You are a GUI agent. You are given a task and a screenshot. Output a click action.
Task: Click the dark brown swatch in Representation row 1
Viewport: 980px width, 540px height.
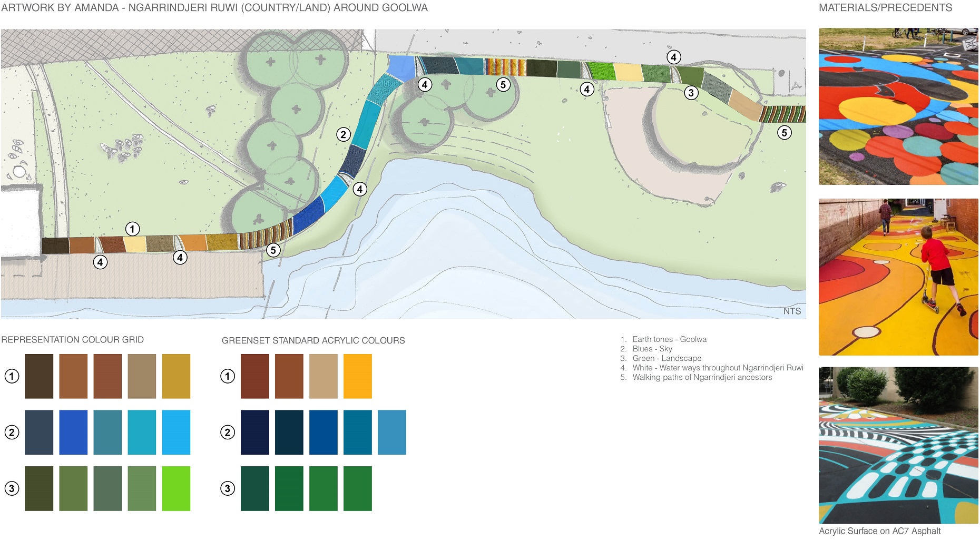39,376
